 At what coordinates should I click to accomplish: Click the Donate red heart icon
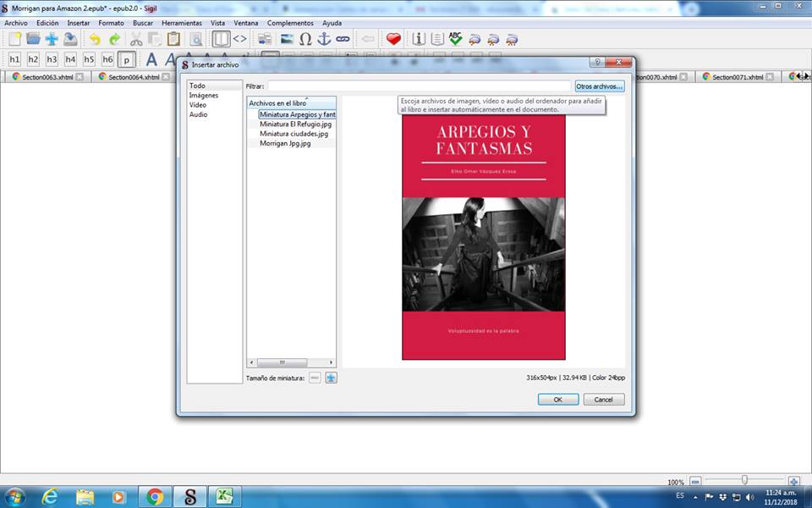[x=393, y=39]
